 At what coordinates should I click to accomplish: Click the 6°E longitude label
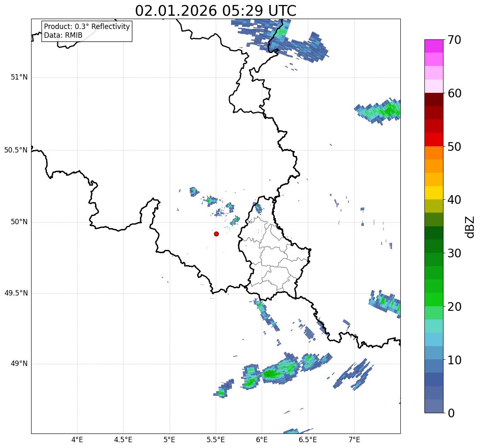262,440
